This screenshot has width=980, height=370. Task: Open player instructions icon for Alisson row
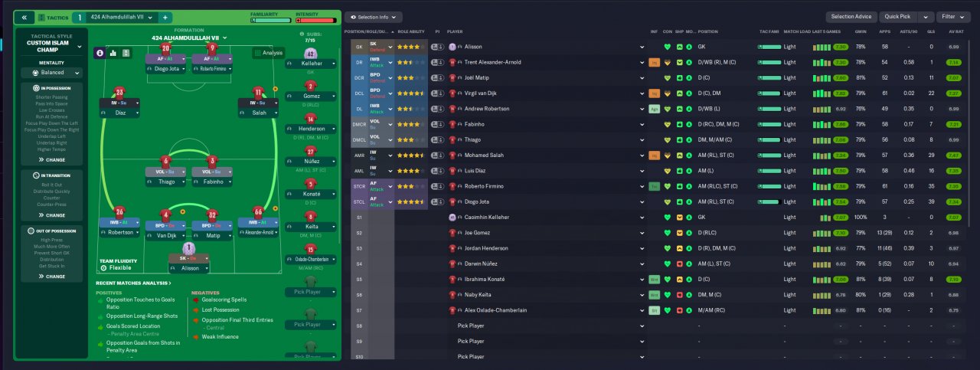click(x=436, y=47)
